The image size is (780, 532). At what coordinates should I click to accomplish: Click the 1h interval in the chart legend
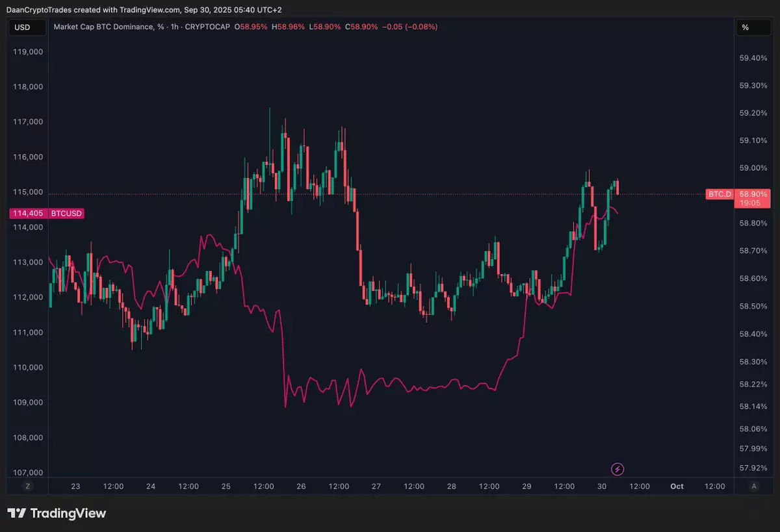pyautogui.click(x=173, y=27)
